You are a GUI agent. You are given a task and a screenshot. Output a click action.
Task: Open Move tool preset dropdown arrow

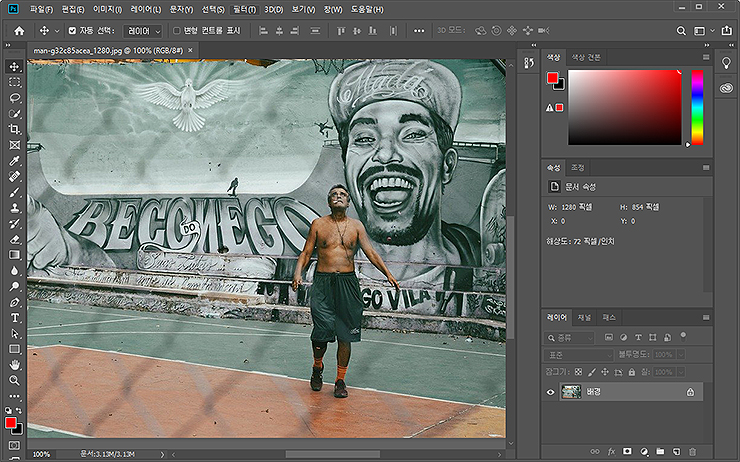[x=57, y=31]
